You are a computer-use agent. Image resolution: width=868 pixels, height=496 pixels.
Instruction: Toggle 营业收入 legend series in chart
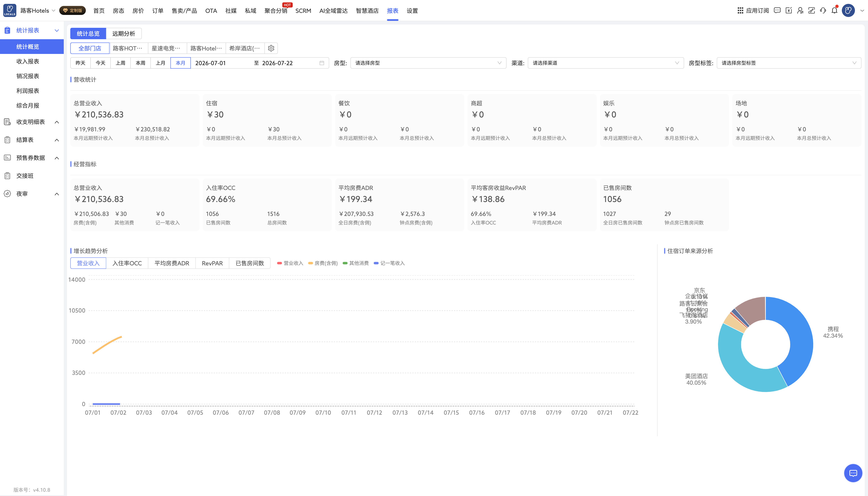(x=290, y=263)
